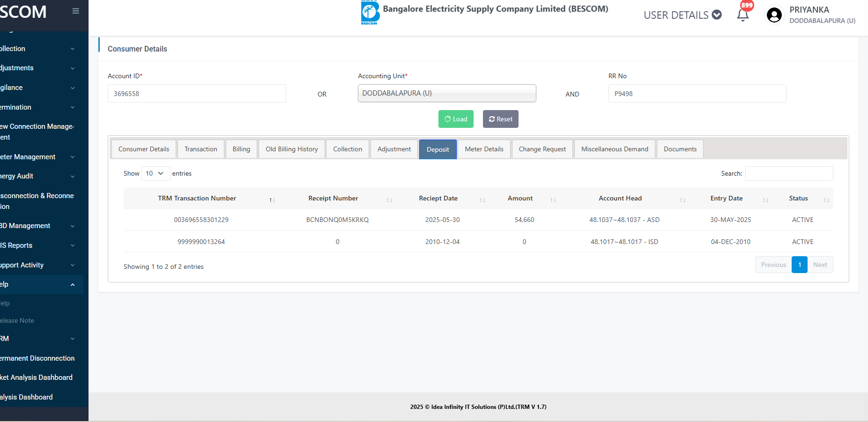868x422 pixels.
Task: Expand Support Activity sidebar menu
Action: pyautogui.click(x=37, y=265)
